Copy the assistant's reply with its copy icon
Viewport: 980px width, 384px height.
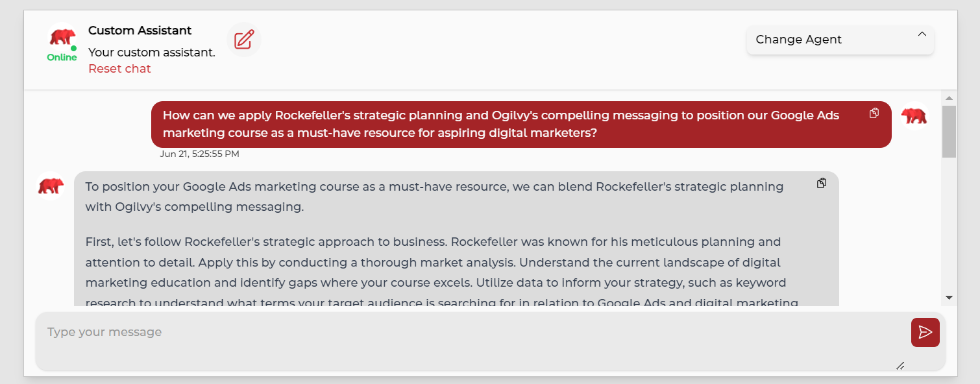click(822, 184)
